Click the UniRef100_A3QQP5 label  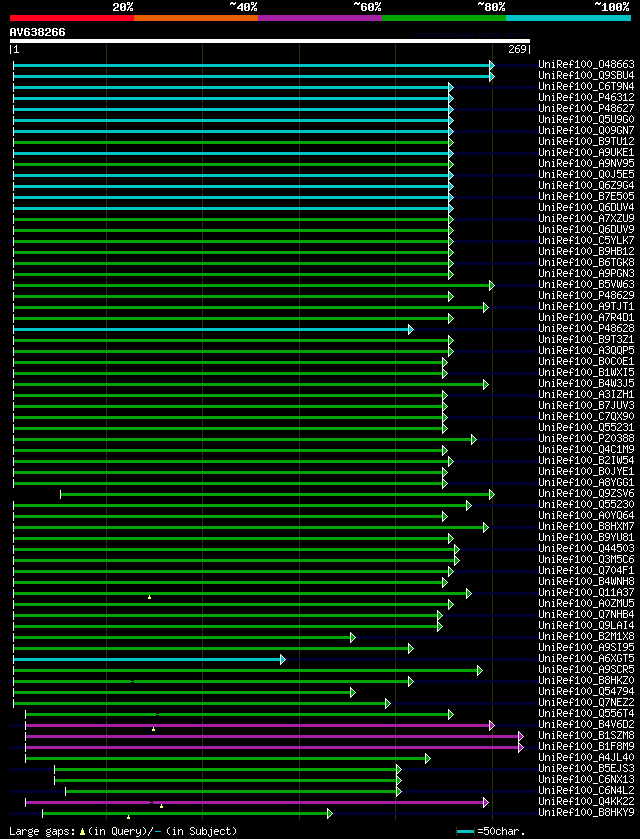(x=586, y=350)
